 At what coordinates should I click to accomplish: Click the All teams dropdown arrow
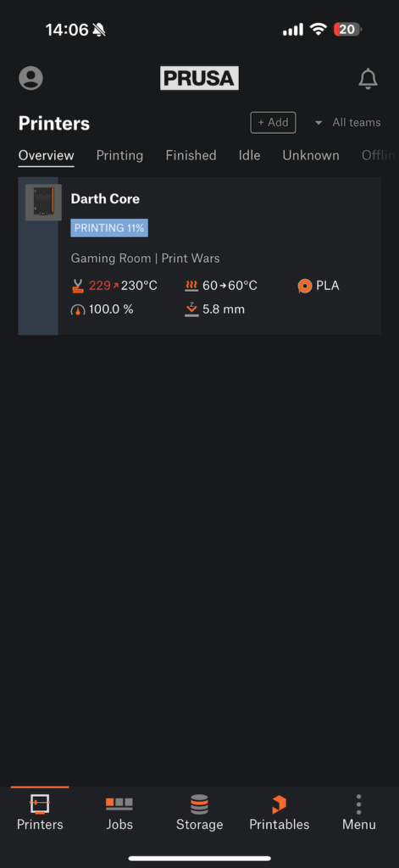319,123
